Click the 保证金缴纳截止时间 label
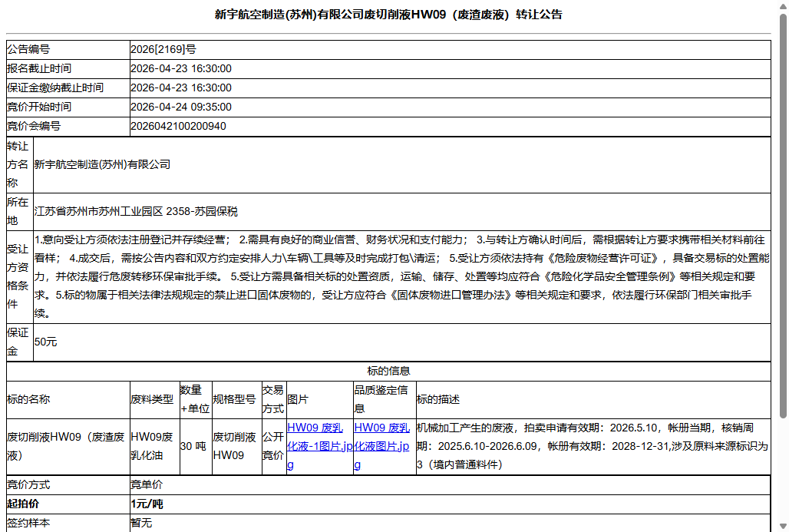Screen dimensions: 789x532 54,88
